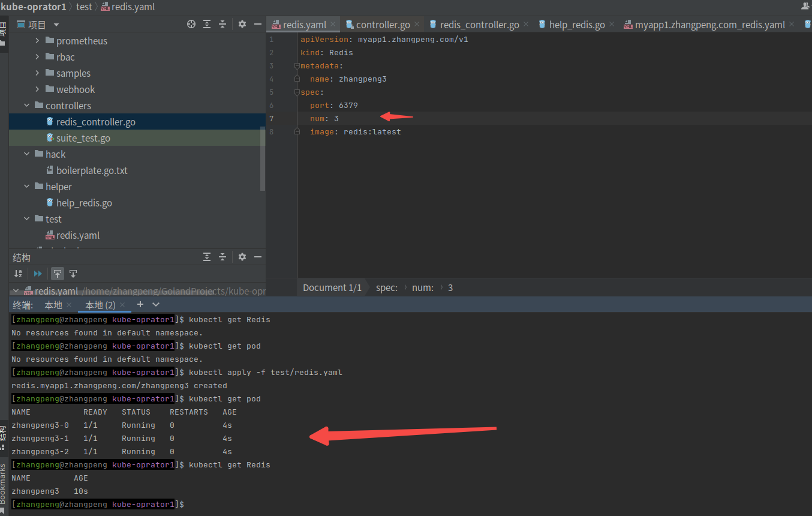Screen dimensions: 812x516
Task: Open project panel gear options
Action: click(242, 25)
